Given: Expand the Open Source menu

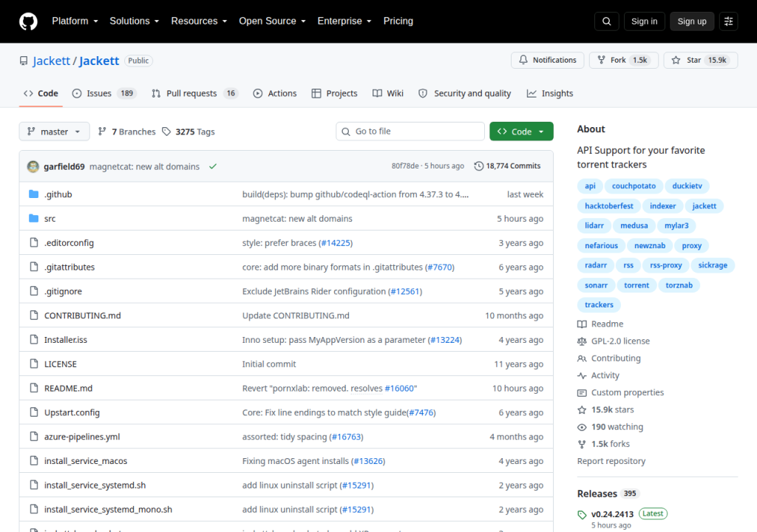Looking at the screenshot, I should point(272,21).
